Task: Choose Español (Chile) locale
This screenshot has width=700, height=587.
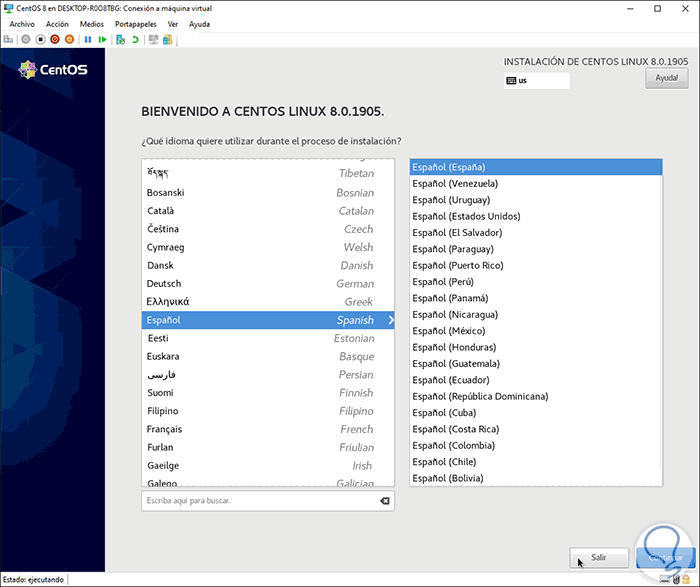Action: tap(536, 462)
